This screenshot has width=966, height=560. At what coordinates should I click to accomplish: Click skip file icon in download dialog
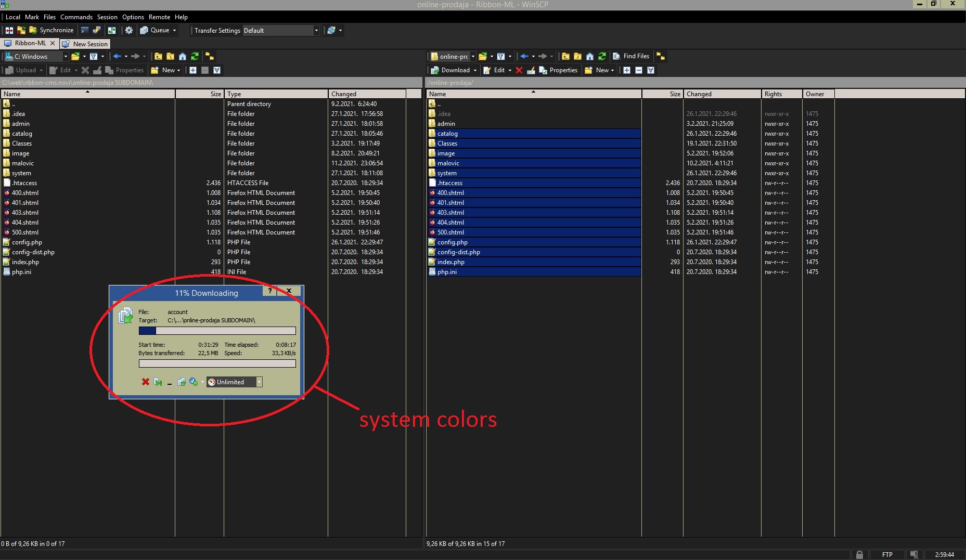coord(158,382)
